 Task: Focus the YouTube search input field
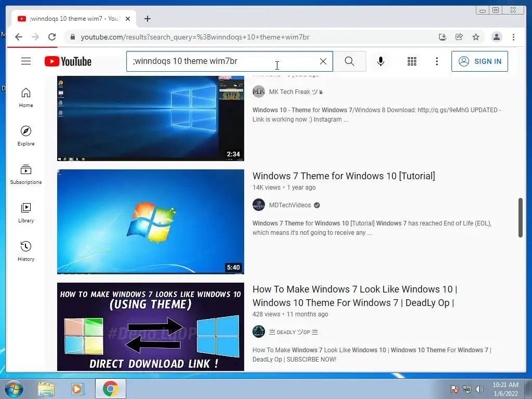click(x=224, y=61)
